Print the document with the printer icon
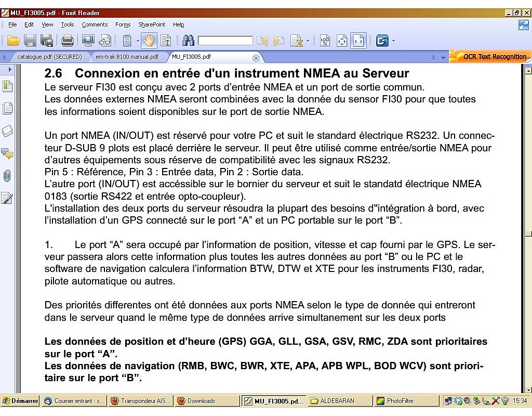 pos(67,41)
